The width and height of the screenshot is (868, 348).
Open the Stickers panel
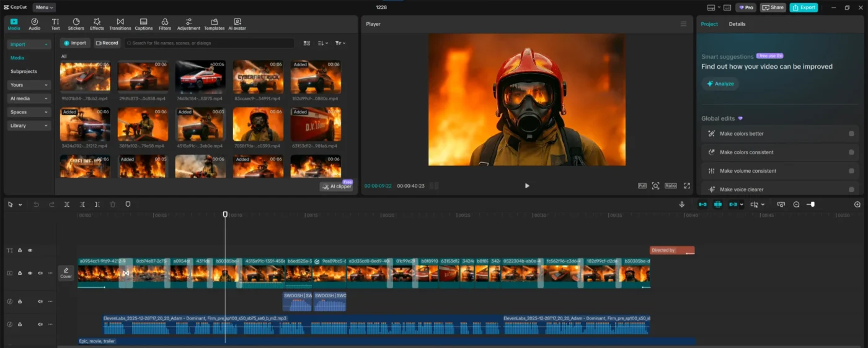click(x=76, y=24)
